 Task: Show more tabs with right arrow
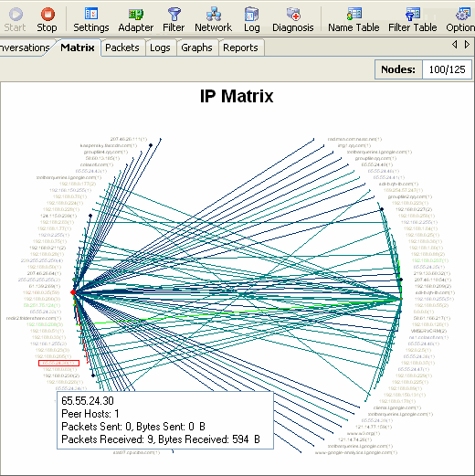(x=467, y=45)
